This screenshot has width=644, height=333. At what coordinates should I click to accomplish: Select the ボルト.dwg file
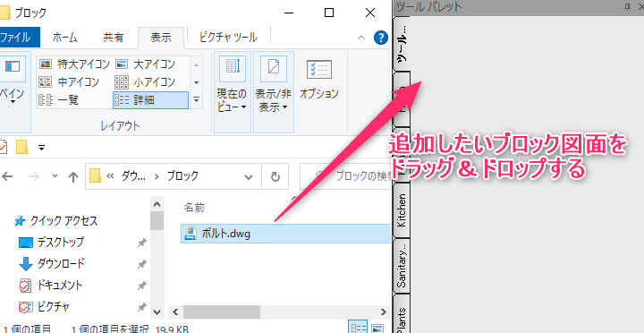coord(285,234)
